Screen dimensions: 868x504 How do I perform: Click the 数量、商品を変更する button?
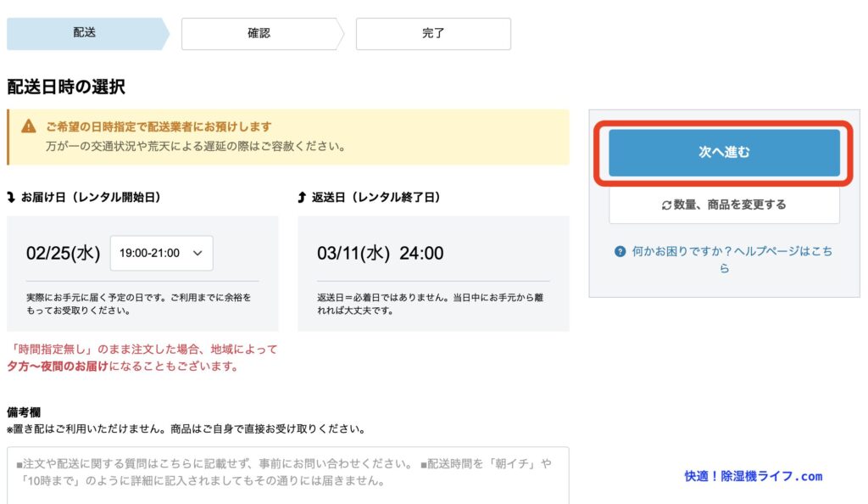[x=724, y=204]
